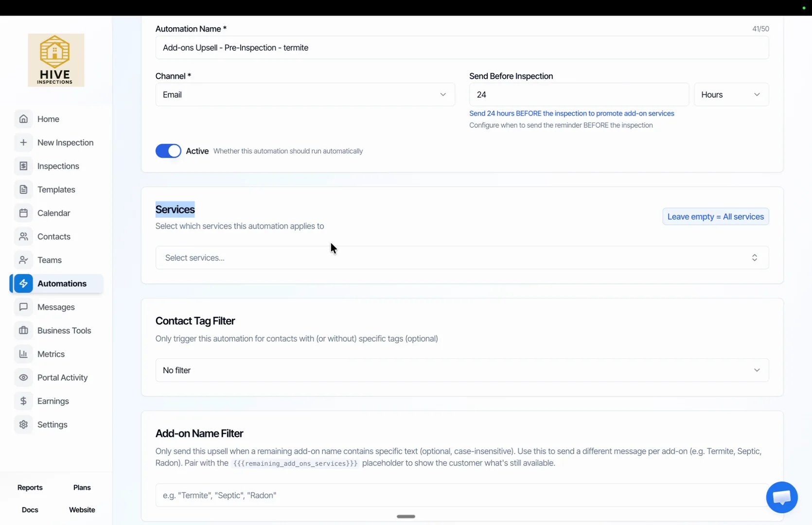Open Portal Activity
812x525 pixels.
[57, 377]
